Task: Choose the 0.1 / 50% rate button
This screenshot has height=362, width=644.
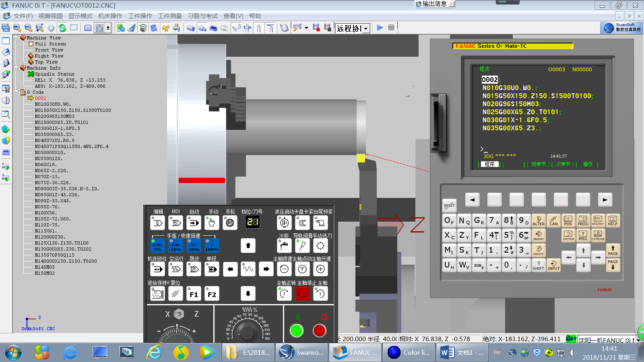Action: (194, 246)
